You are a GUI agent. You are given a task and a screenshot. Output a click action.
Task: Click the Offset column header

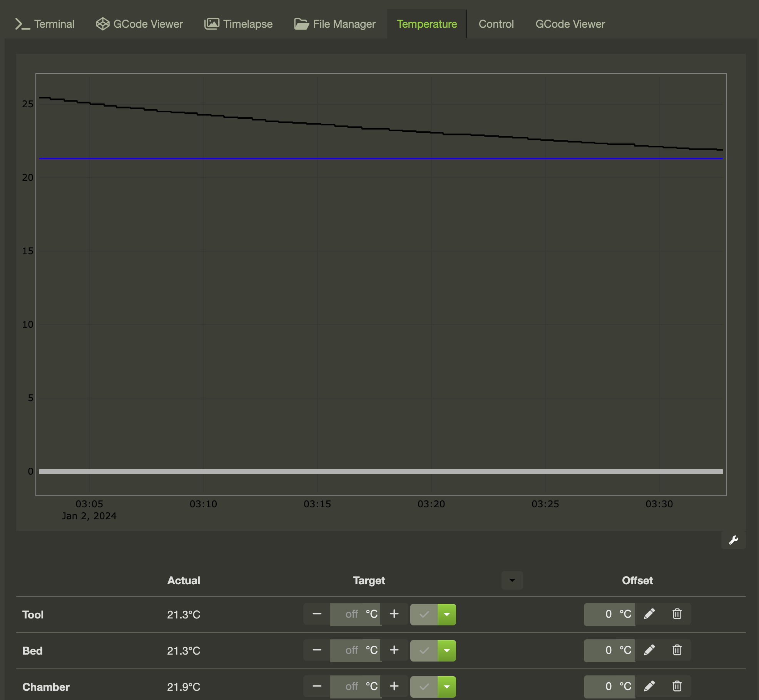[637, 580]
